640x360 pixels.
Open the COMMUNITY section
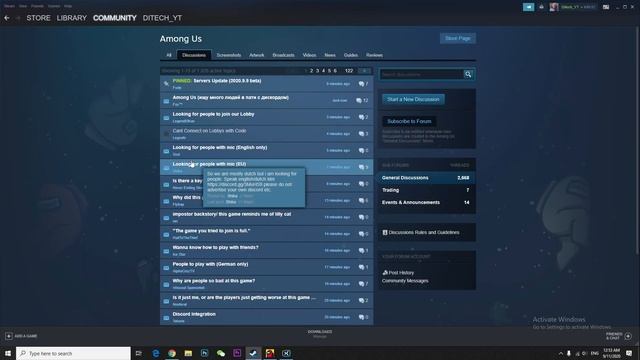tap(115, 18)
